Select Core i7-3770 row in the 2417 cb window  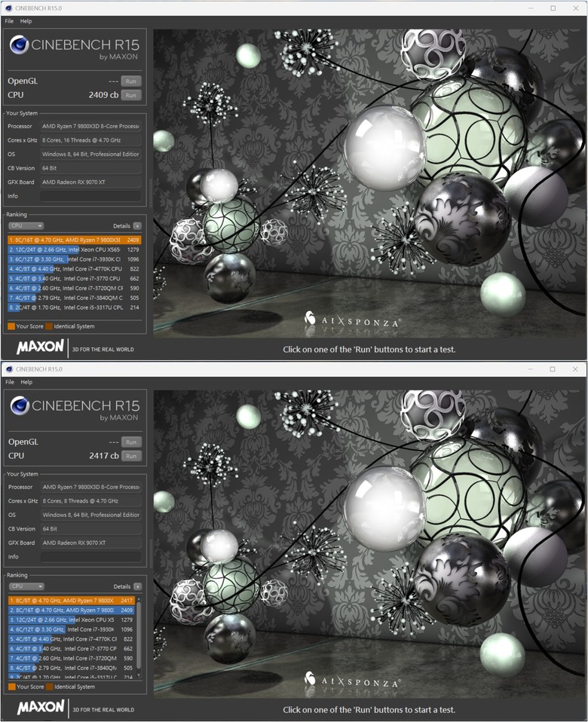click(72, 649)
